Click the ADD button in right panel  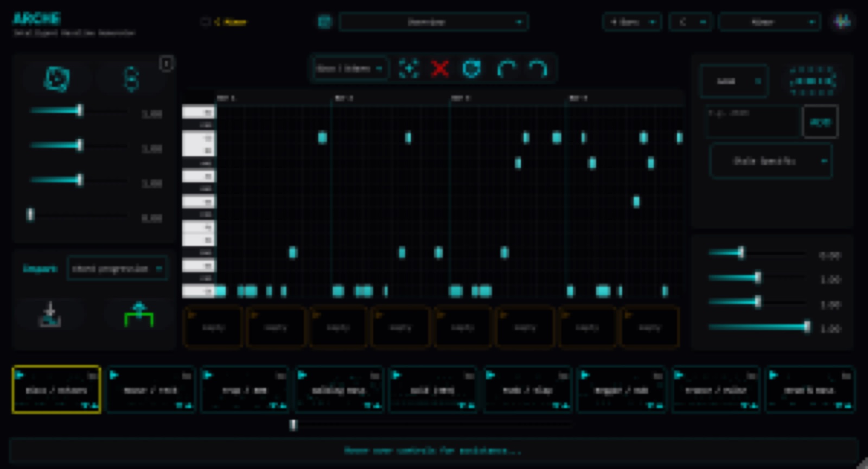(x=820, y=122)
